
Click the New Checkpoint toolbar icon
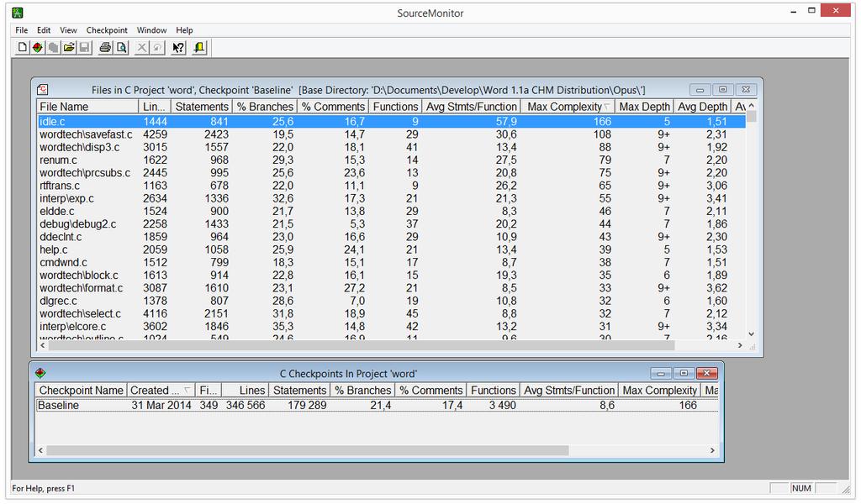click(x=37, y=48)
